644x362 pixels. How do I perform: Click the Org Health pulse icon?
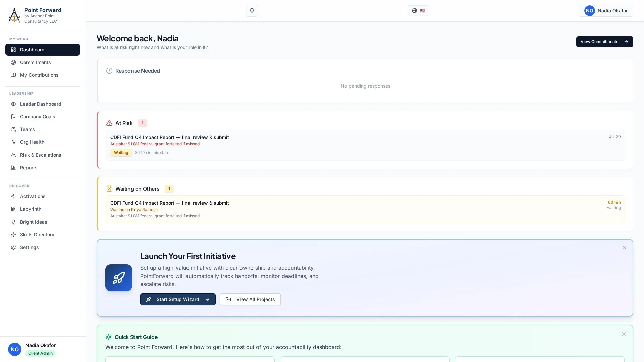[13, 142]
